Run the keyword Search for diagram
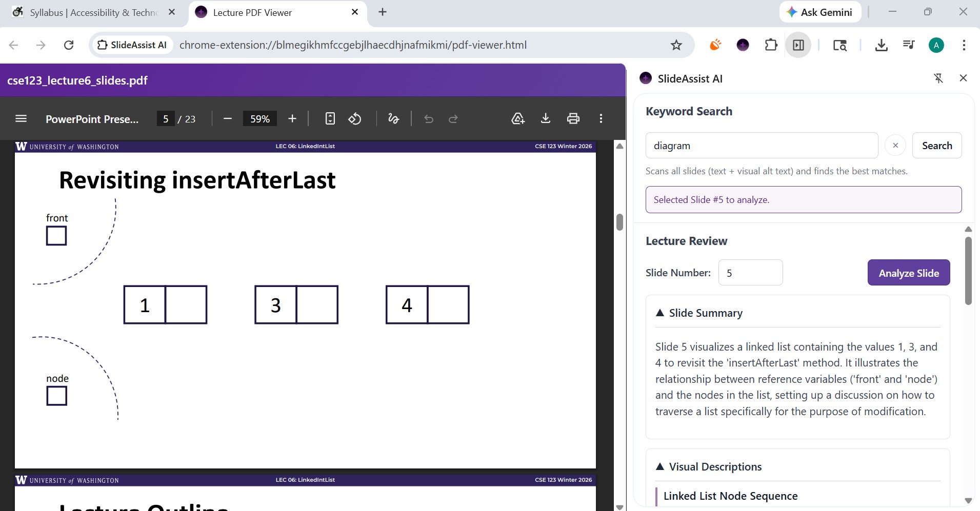This screenshot has width=980, height=511. [936, 145]
